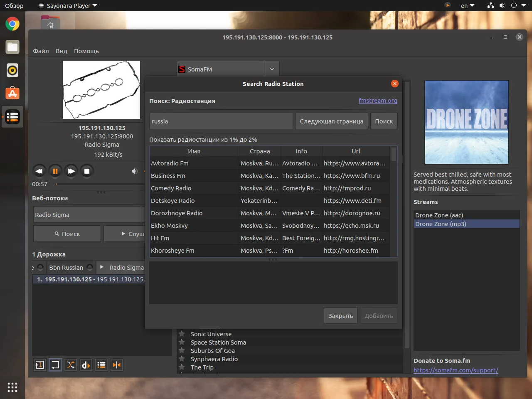Image resolution: width=532 pixels, height=399 pixels.
Task: Launch Rhythmbox from the dock
Action: (x=12, y=70)
